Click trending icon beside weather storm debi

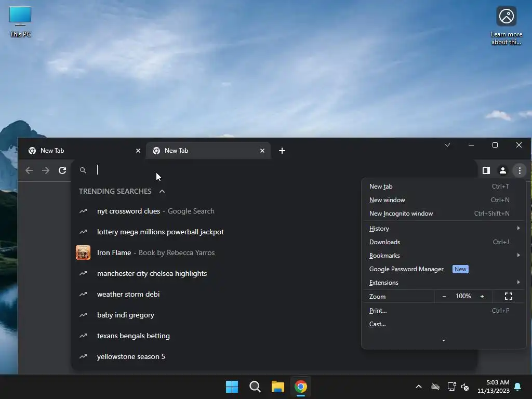[83, 294]
